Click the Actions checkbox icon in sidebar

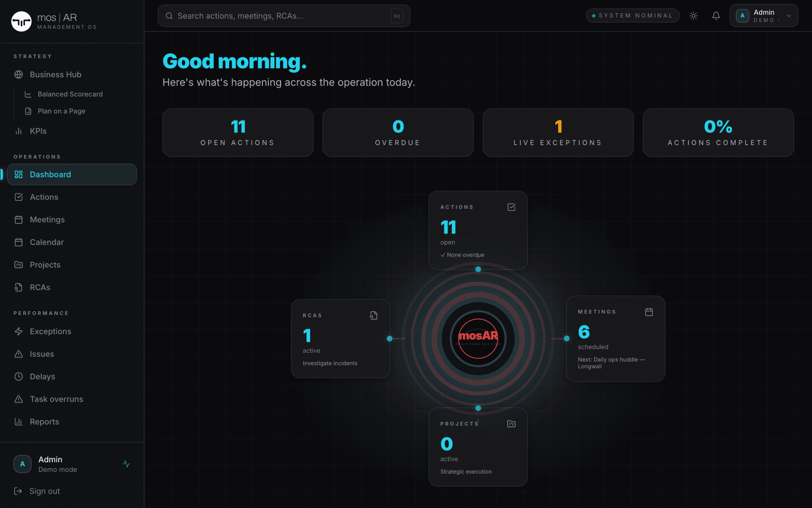click(x=19, y=197)
